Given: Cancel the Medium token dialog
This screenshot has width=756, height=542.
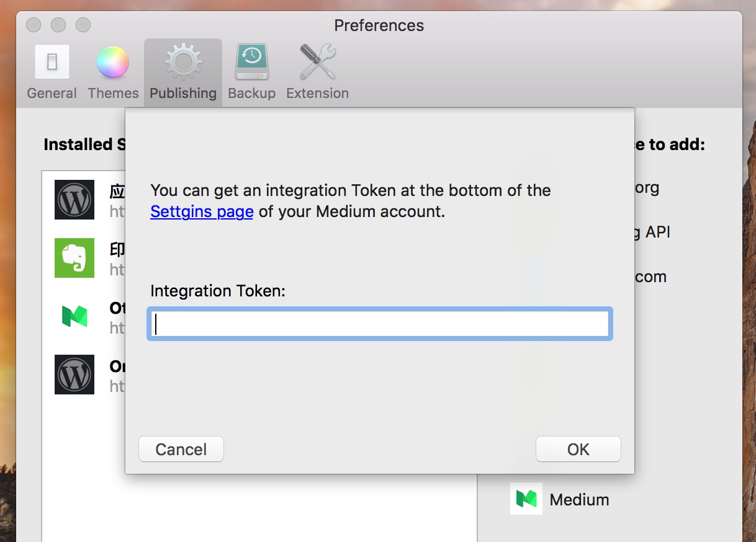Looking at the screenshot, I should tap(181, 449).
